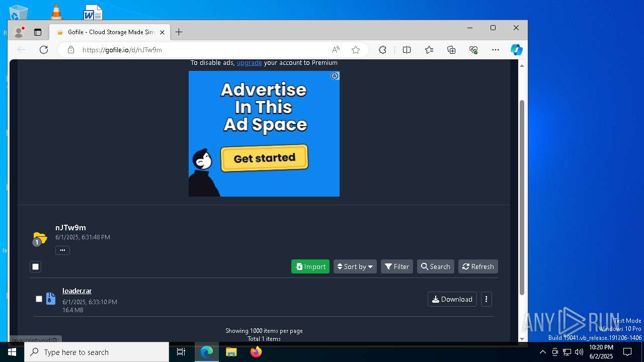This screenshot has height=362, width=644.
Task: Open loader.rar more options menu
Action: click(486, 299)
